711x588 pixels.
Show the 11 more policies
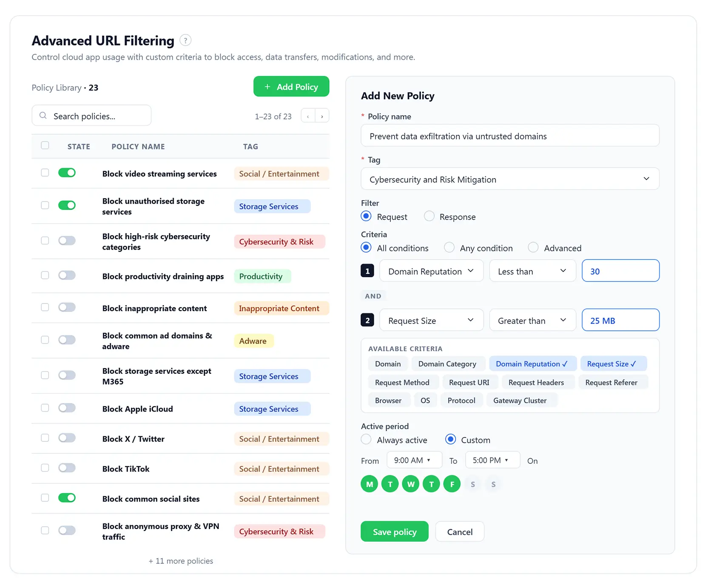coord(181,561)
